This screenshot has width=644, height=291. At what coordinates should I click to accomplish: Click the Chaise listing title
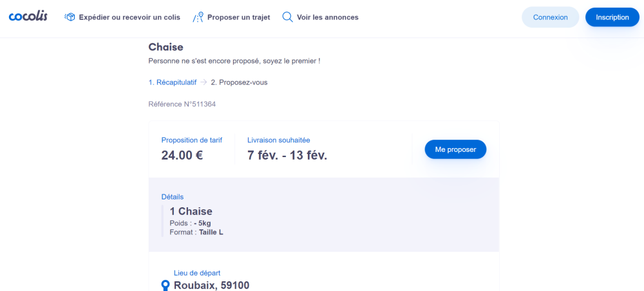click(x=166, y=47)
